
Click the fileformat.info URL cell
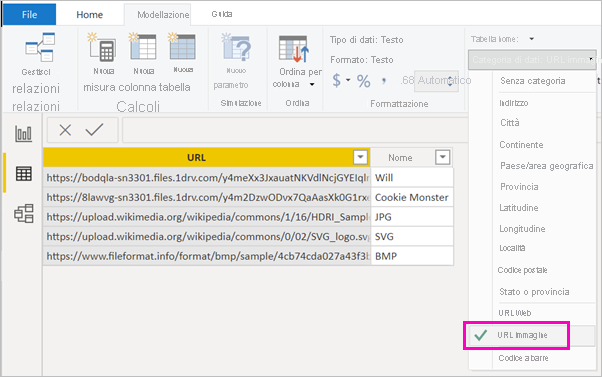click(207, 256)
